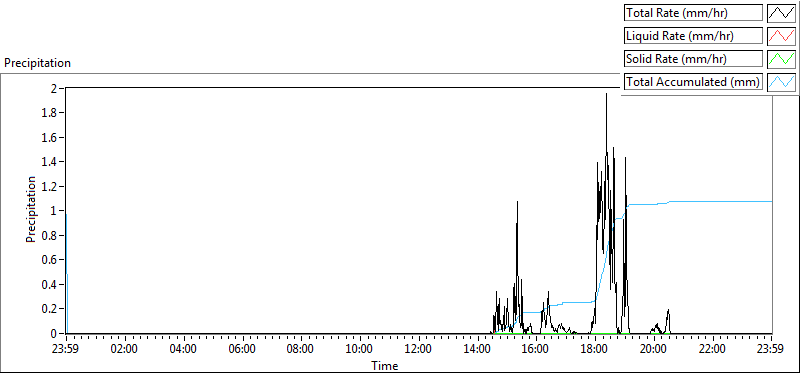
Task: Click the y-axis value 0.4
Action: (50, 284)
